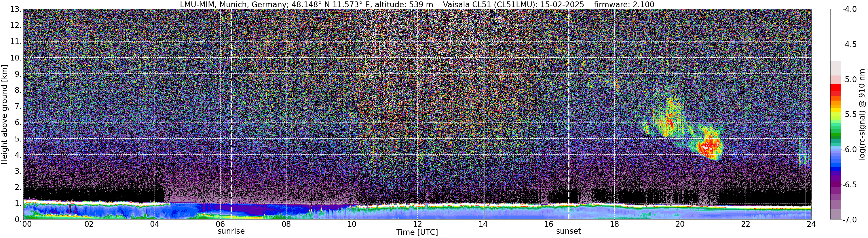Viewport: 868px width, 238px height.
Task: Click the colorbar tick label -5.5
Action: tap(849, 115)
